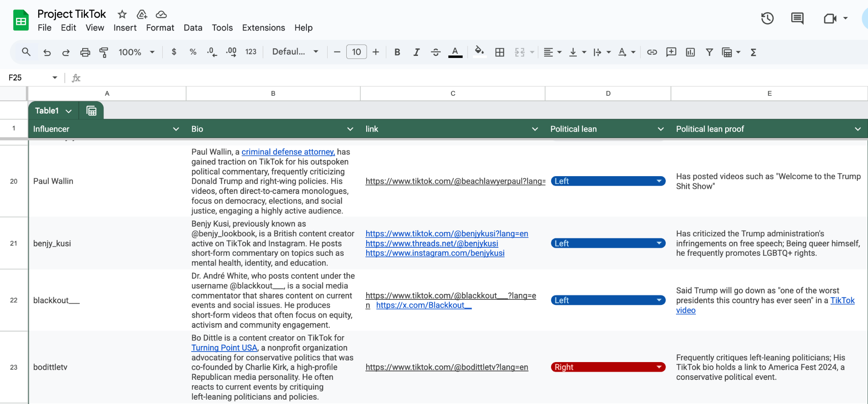Screen dimensions: 868x404
Task: Open the fill color bucket tool
Action: pos(479,52)
